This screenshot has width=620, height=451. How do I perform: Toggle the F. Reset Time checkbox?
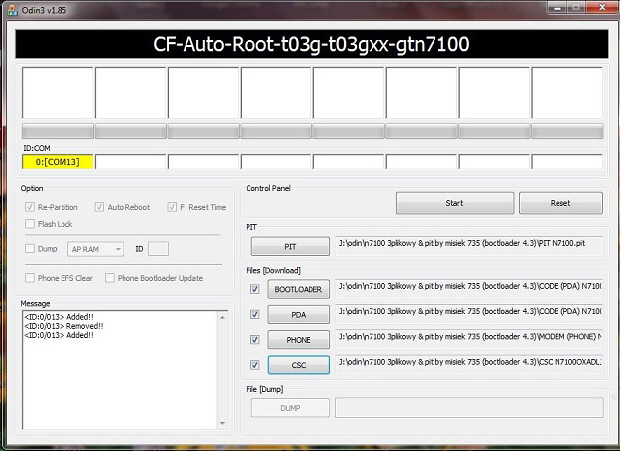tap(172, 207)
